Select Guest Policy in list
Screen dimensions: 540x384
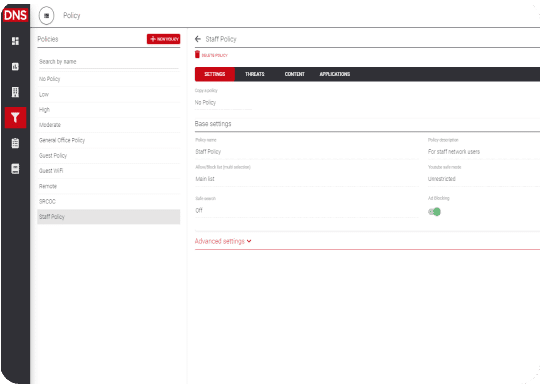(109, 155)
